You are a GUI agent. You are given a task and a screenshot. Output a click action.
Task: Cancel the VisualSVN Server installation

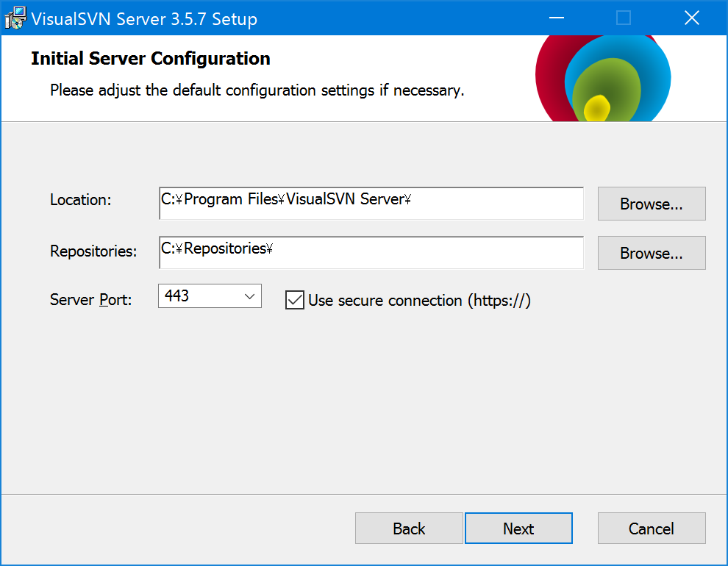[x=651, y=529]
